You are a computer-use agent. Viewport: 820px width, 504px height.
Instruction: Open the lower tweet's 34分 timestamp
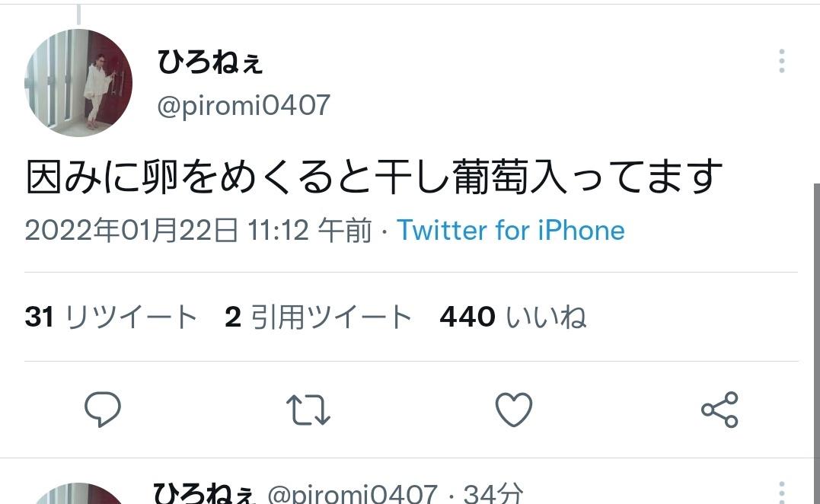pyautogui.click(x=493, y=493)
